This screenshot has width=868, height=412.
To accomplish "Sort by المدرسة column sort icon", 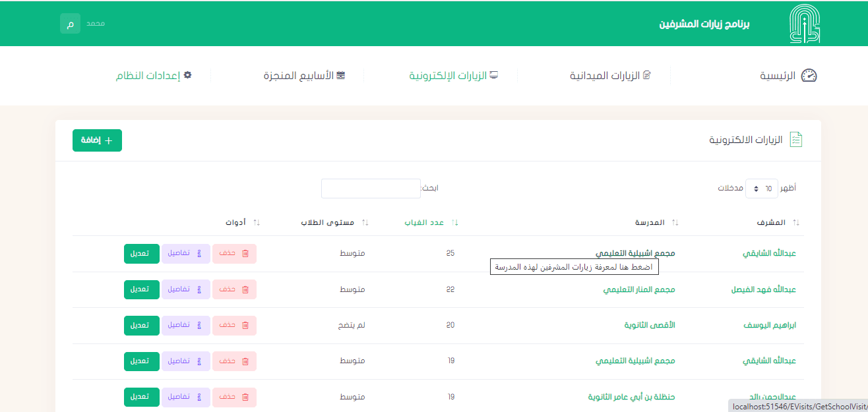I will click(675, 223).
